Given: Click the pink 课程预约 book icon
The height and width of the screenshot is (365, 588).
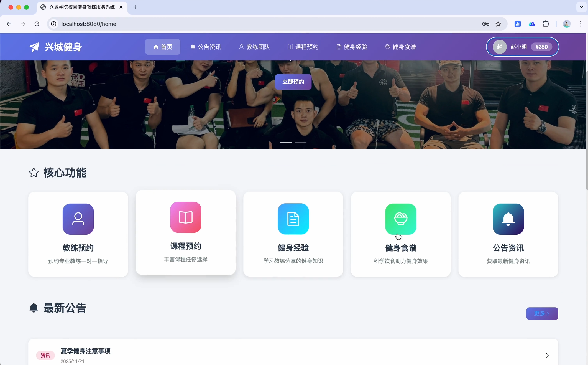Looking at the screenshot, I should coord(186,217).
